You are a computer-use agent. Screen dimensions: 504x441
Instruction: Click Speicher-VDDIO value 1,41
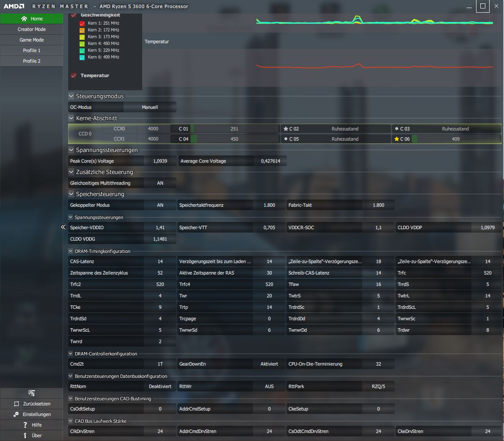(x=160, y=227)
